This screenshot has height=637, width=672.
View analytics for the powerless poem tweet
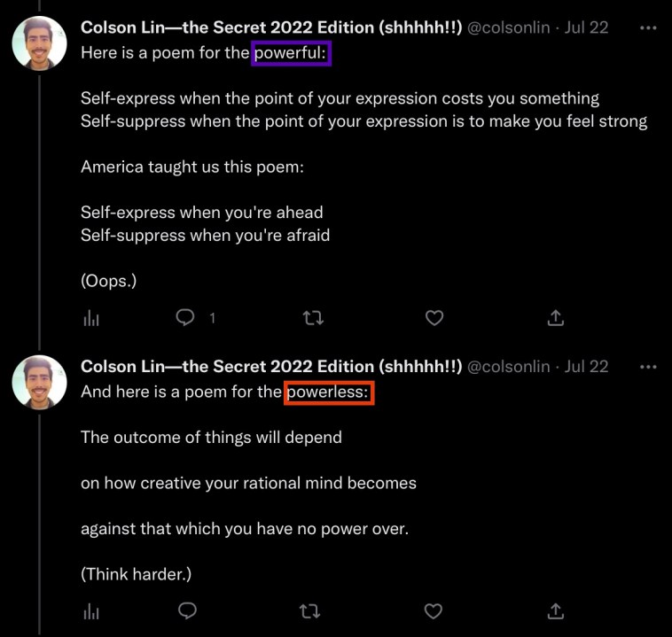tap(89, 610)
